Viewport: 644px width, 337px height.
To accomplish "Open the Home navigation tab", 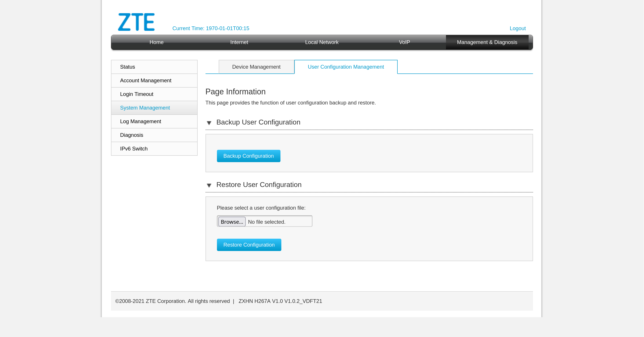I will [x=156, y=42].
